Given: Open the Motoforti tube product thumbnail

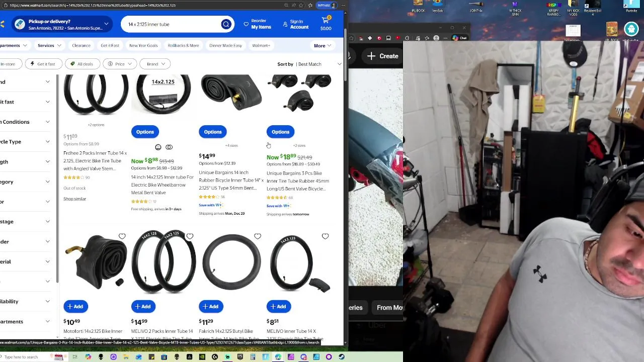Looking at the screenshot, I should [96, 262].
